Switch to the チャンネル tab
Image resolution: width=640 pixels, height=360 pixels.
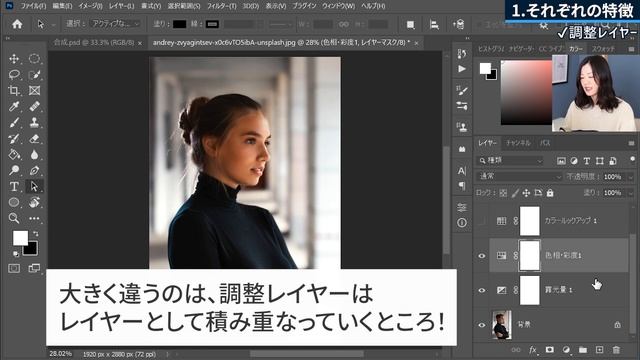518,143
